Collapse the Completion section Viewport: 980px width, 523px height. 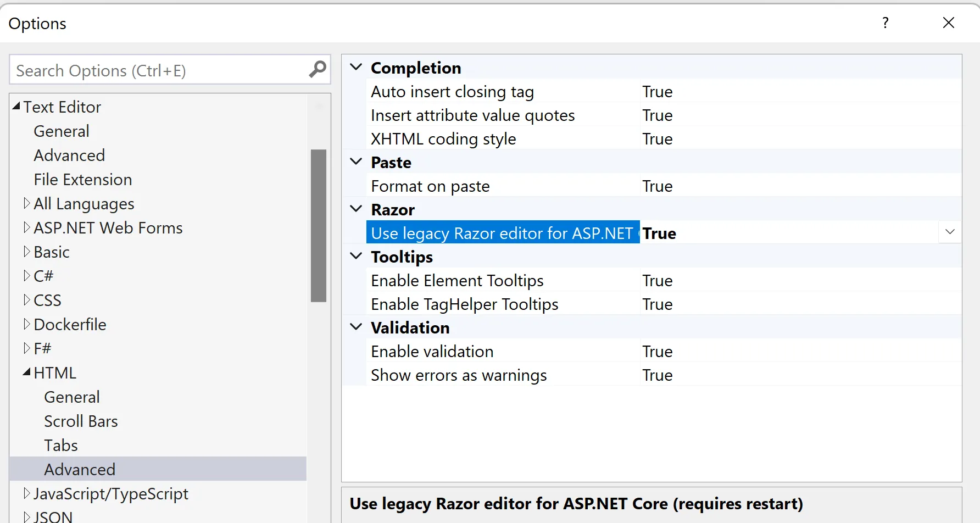click(x=357, y=67)
